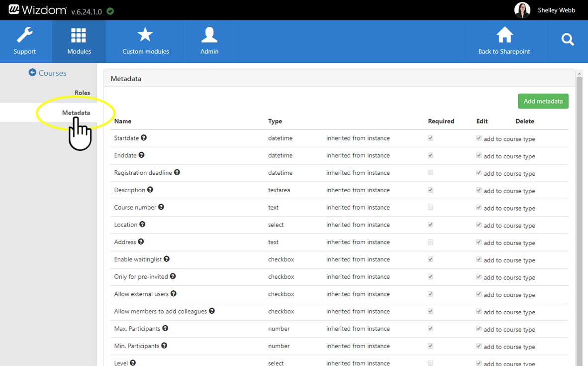The width and height of the screenshot is (588, 366).
Task: Click the Add metadata button
Action: [x=543, y=101]
